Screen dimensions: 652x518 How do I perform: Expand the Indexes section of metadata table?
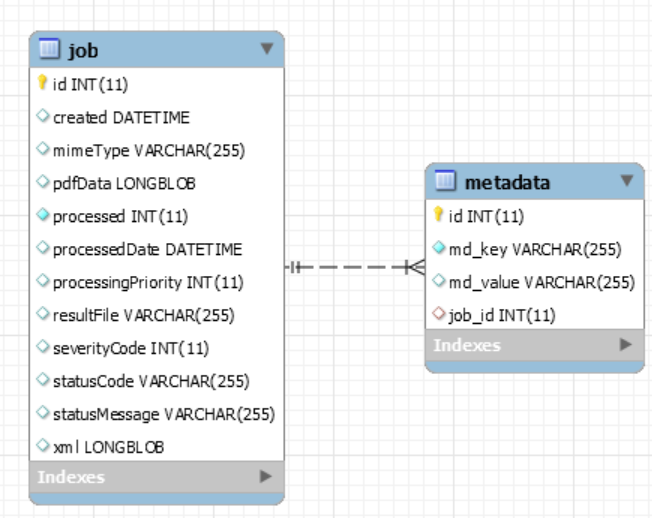point(626,345)
